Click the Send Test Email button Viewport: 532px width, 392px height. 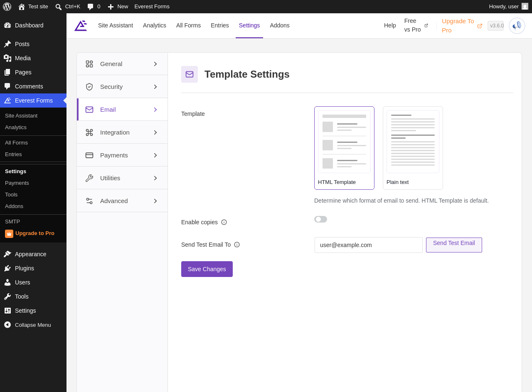pyautogui.click(x=454, y=245)
